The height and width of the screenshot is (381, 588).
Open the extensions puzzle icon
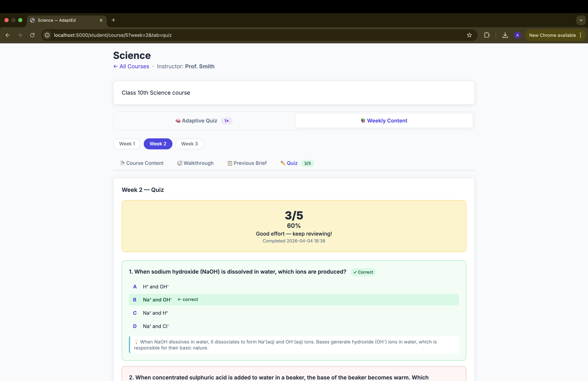486,35
